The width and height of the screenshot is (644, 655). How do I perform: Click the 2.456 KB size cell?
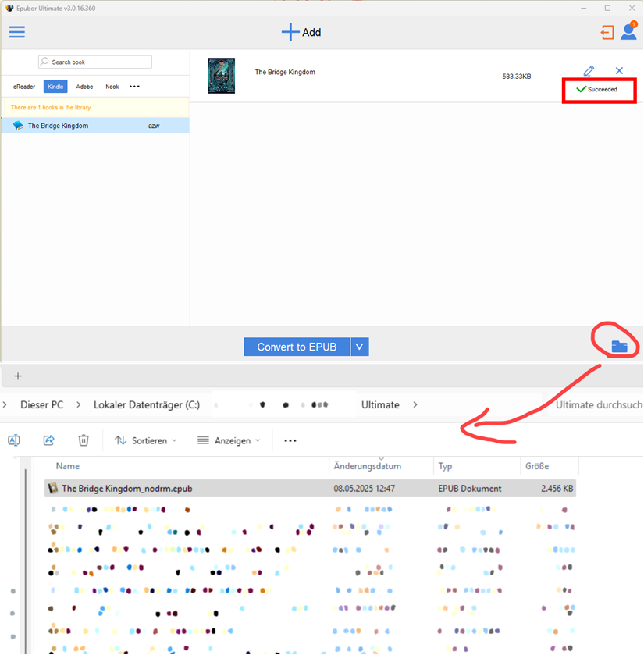[x=557, y=489]
